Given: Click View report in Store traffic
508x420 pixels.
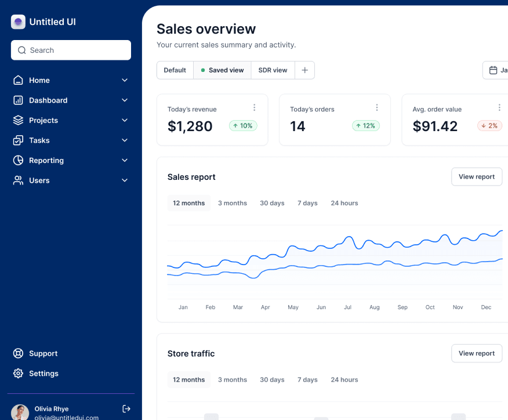Looking at the screenshot, I should point(477,353).
